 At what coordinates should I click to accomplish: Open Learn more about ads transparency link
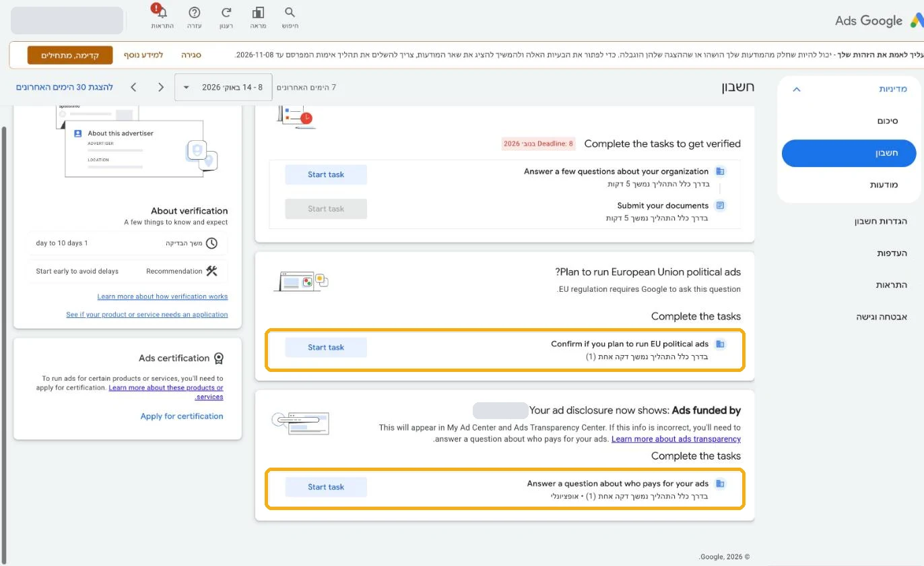tap(676, 439)
